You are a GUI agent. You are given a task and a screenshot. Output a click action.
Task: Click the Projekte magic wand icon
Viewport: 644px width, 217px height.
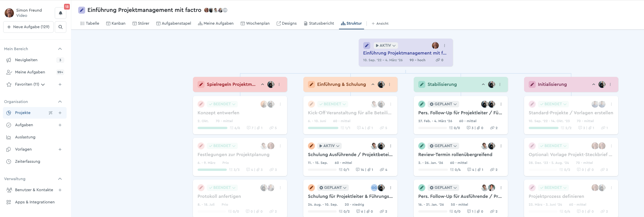point(51,113)
